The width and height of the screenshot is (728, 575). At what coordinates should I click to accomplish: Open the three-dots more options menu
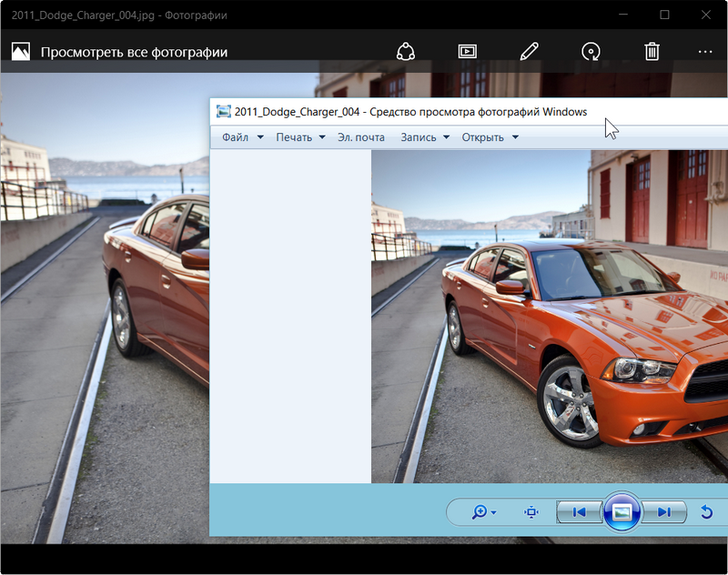coord(704,52)
